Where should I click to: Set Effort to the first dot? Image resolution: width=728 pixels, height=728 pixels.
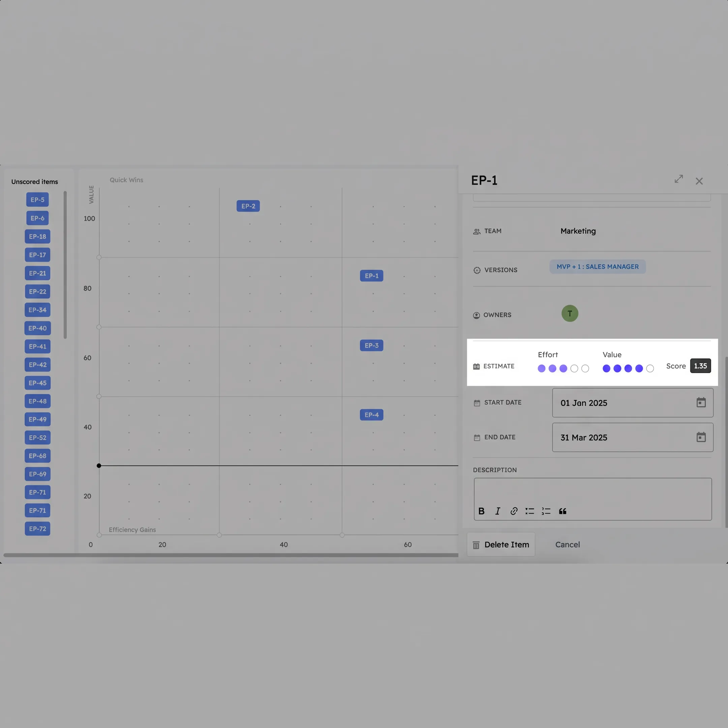pos(542,368)
